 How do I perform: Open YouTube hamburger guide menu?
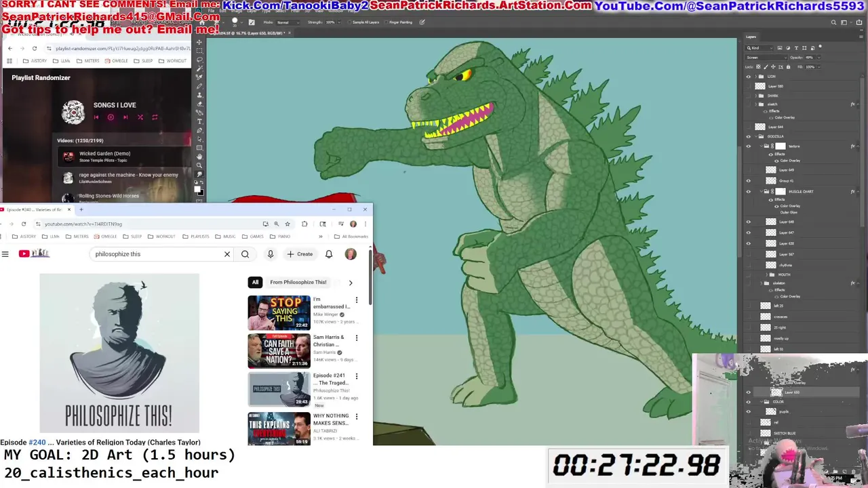point(5,254)
